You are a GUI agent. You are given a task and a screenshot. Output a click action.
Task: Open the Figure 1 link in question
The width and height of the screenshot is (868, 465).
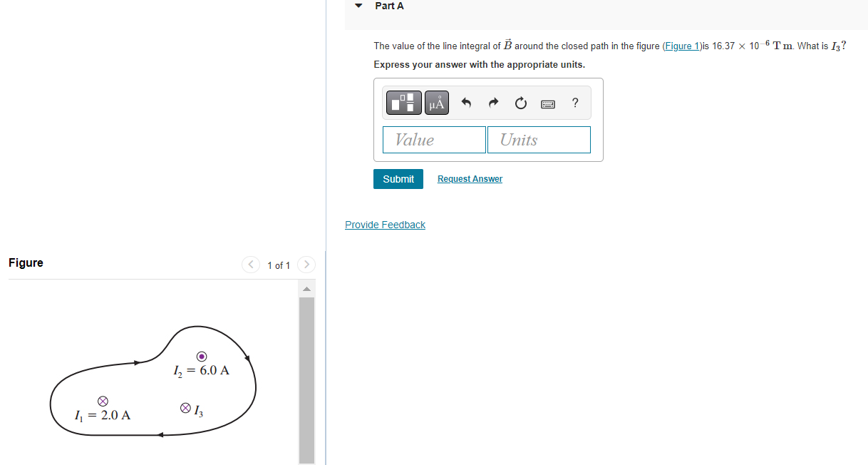tap(682, 46)
